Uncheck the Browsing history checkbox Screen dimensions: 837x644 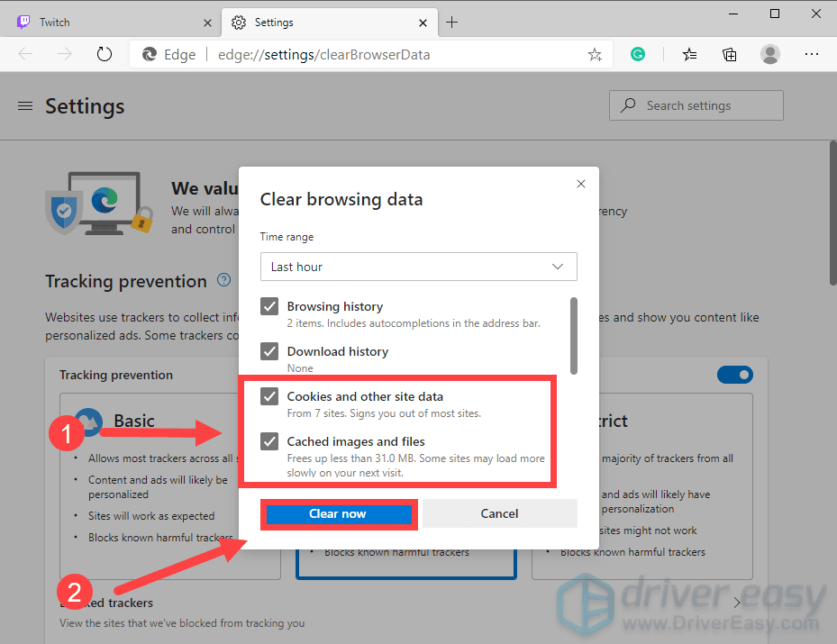[x=269, y=306]
